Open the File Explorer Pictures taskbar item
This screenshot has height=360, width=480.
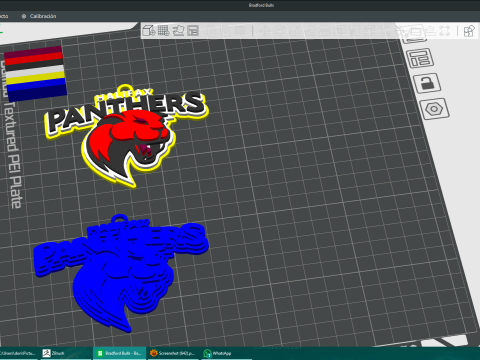(18, 353)
